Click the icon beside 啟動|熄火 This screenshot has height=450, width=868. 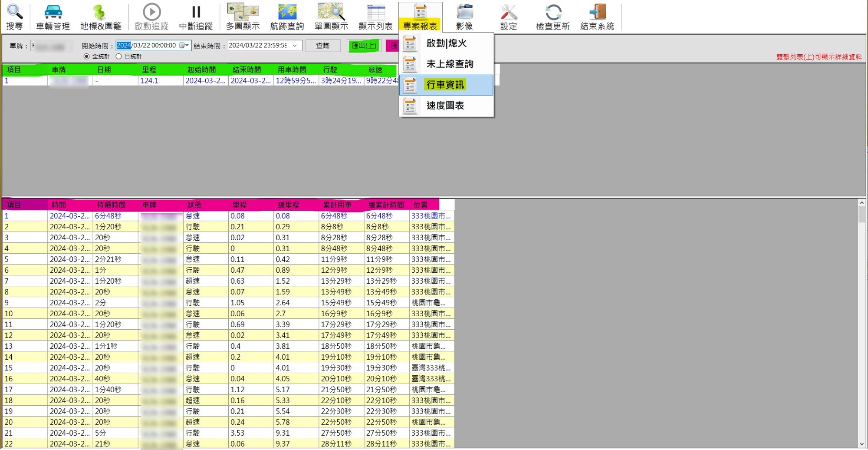click(x=410, y=44)
